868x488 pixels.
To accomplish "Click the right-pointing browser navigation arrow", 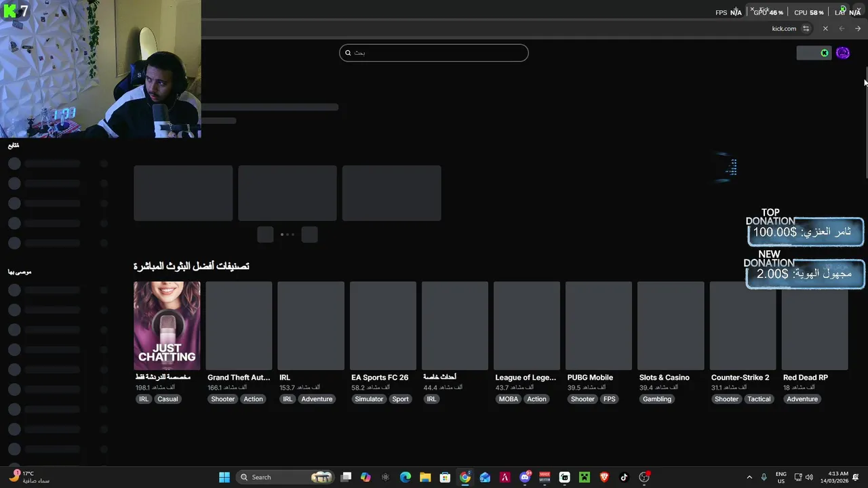I will pyautogui.click(x=858, y=28).
